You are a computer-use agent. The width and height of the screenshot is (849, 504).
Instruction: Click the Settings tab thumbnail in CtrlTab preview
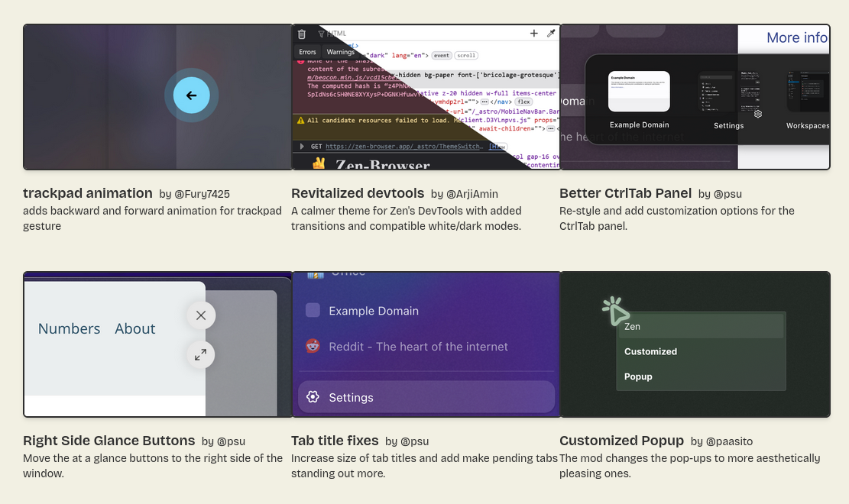728,92
